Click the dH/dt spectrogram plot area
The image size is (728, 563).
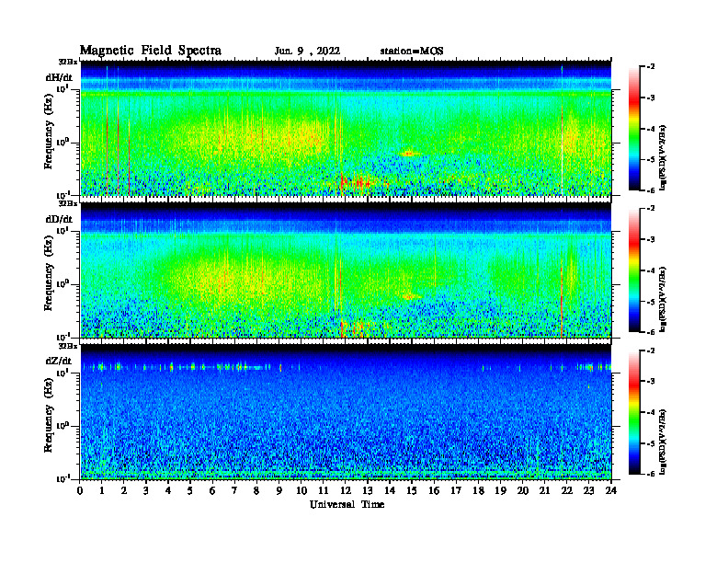pos(346,128)
